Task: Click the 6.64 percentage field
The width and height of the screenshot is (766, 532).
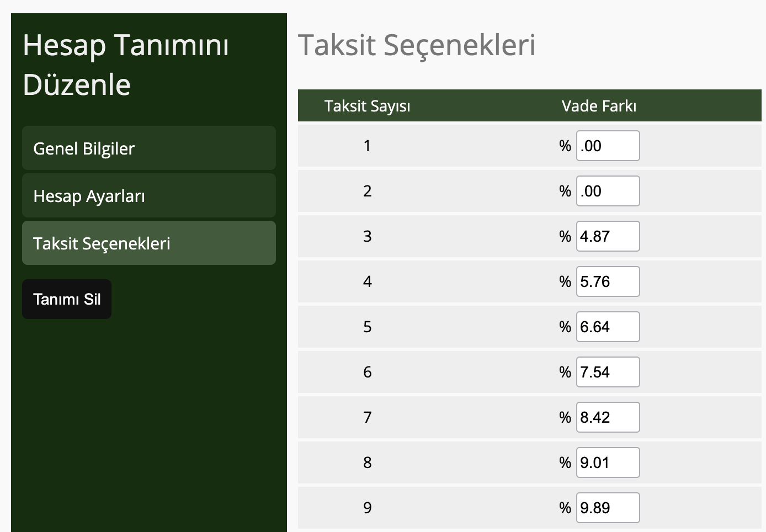Action: tap(608, 327)
